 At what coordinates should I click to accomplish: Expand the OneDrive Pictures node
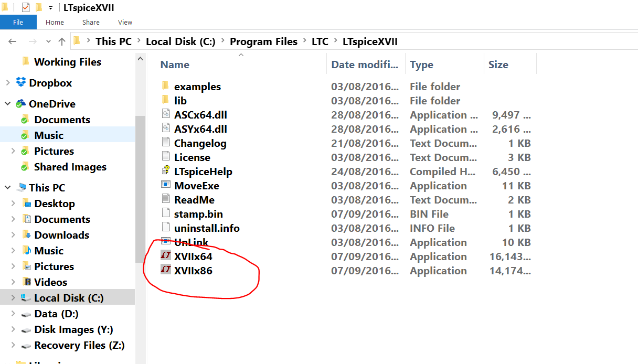coord(14,151)
